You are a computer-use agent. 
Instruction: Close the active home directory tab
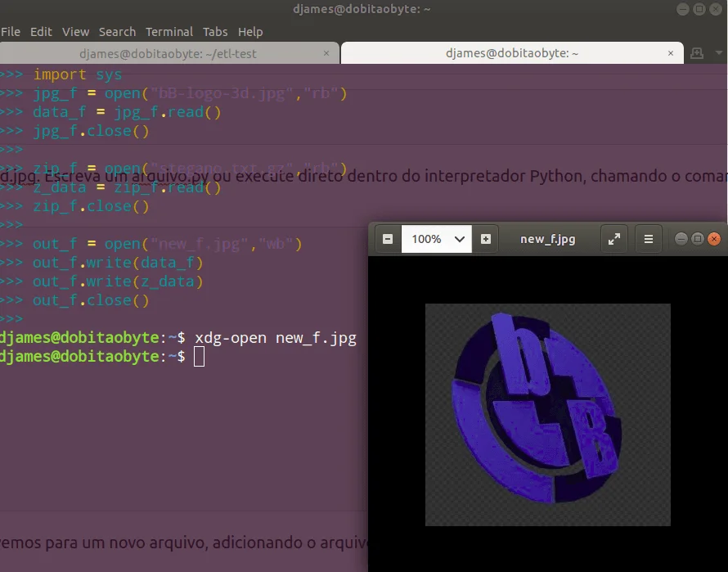[671, 53]
